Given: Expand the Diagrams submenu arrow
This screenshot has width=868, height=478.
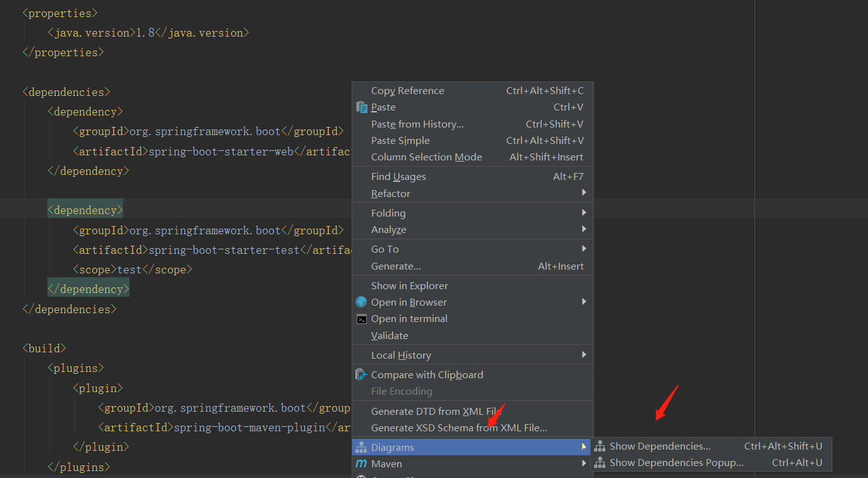Looking at the screenshot, I should point(584,446).
